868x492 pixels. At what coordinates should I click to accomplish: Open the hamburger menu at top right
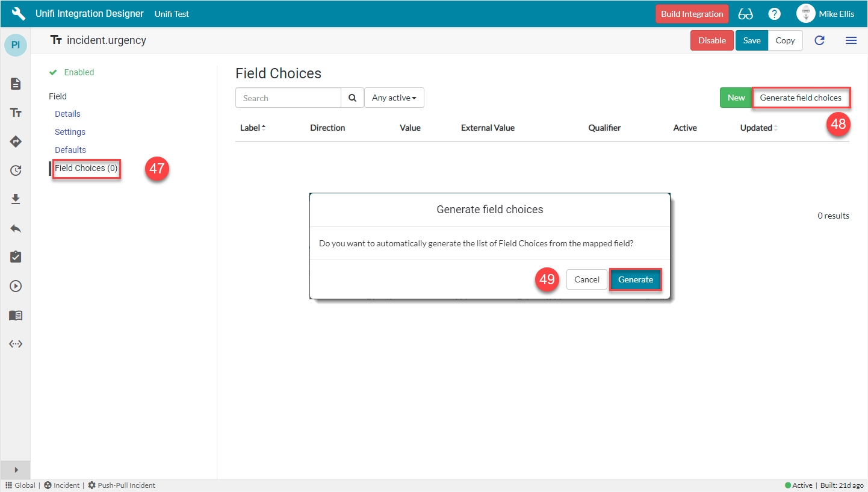(x=851, y=40)
